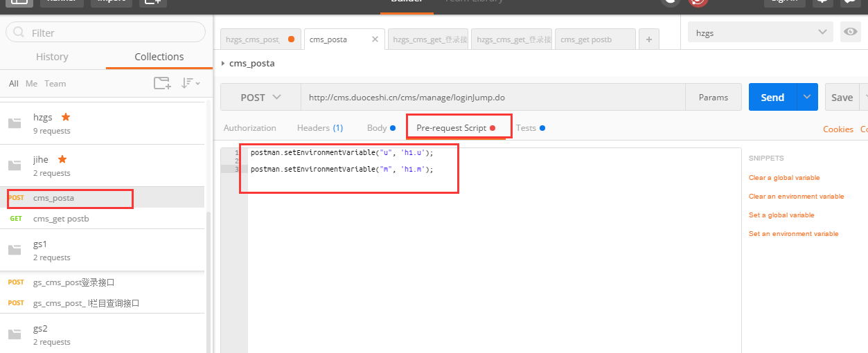Screen dimensions: 868x353
Task: Filter collections by Me
Action: click(31, 83)
